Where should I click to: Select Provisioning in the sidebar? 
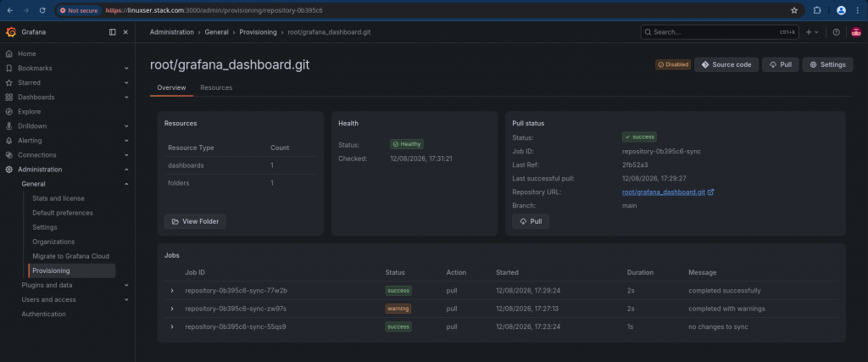[72, 270]
